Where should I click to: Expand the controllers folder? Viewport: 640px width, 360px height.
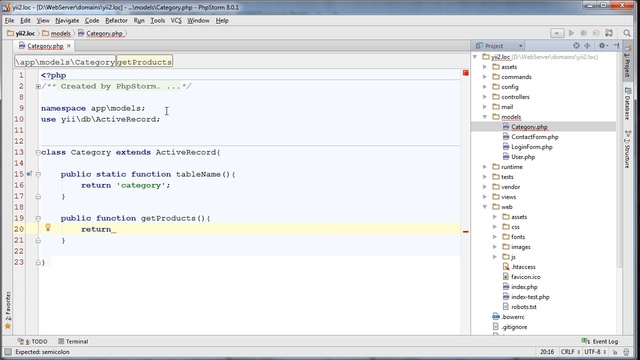(x=485, y=97)
